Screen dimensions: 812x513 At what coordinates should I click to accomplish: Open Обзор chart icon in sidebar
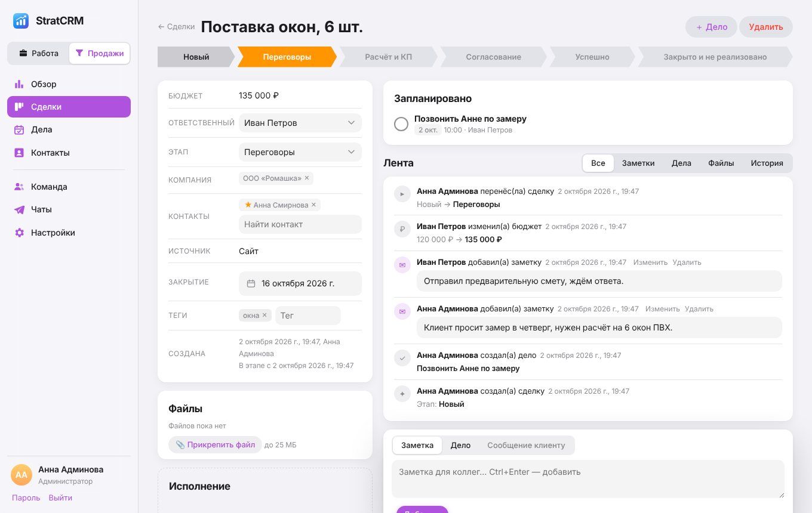point(19,84)
